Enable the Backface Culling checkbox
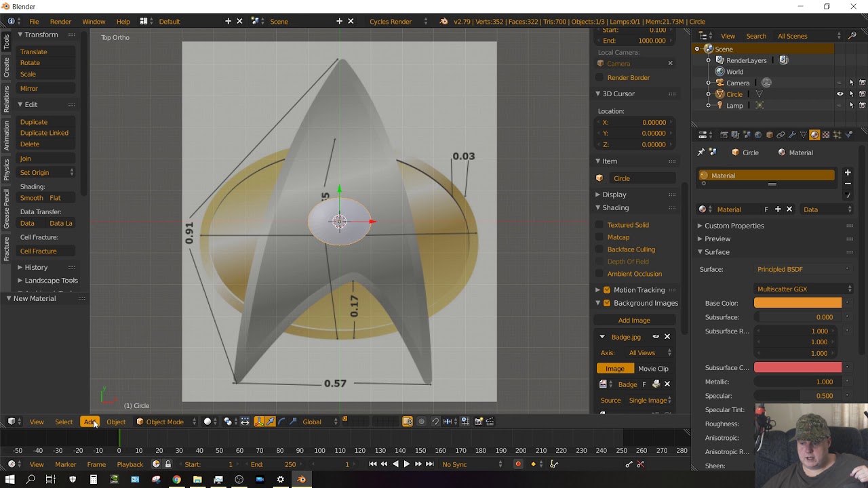This screenshot has width=868, height=488. (599, 249)
